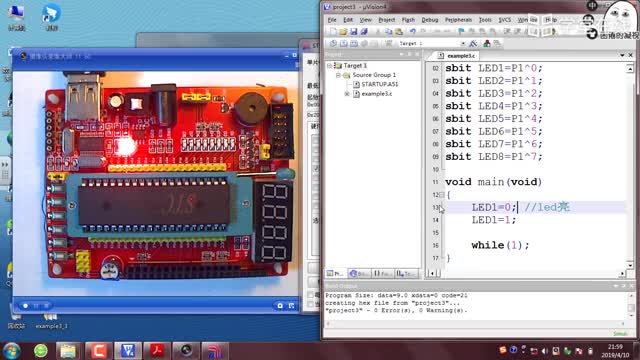Click the blue bookmark flag icon

click(461, 31)
